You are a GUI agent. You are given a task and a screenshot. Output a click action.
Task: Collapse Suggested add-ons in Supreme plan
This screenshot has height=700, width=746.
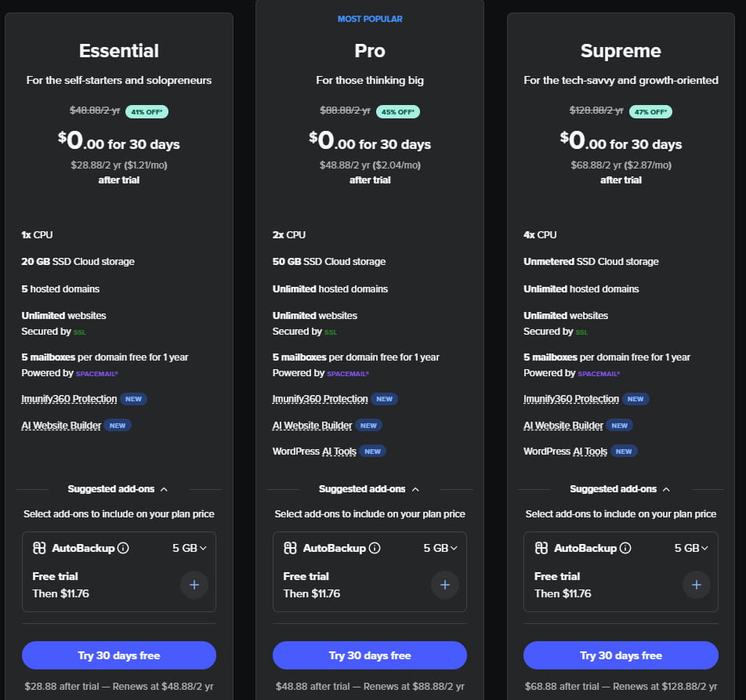point(620,489)
